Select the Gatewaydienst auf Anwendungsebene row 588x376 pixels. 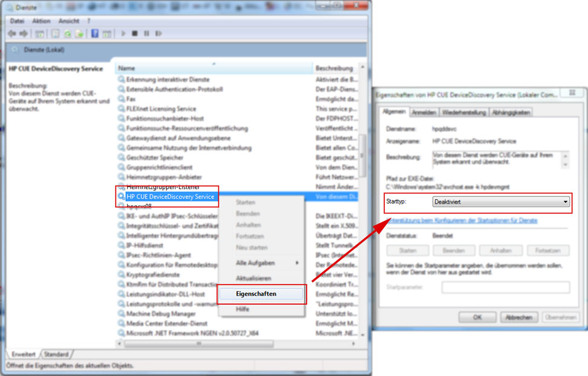tap(237, 138)
